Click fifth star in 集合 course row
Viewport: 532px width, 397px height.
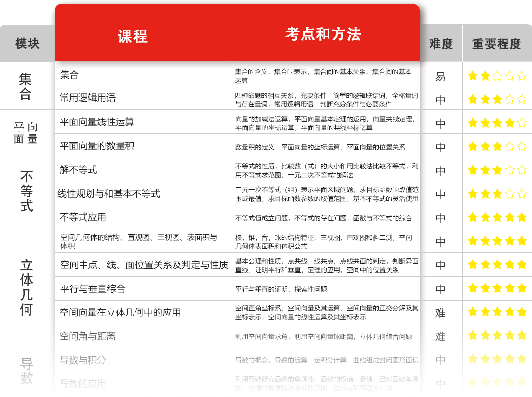tap(522, 76)
